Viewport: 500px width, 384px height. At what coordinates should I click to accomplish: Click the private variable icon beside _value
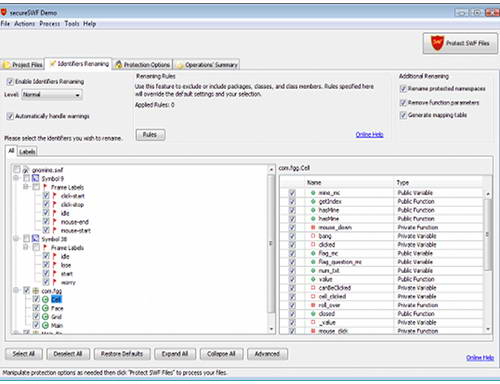(x=313, y=322)
